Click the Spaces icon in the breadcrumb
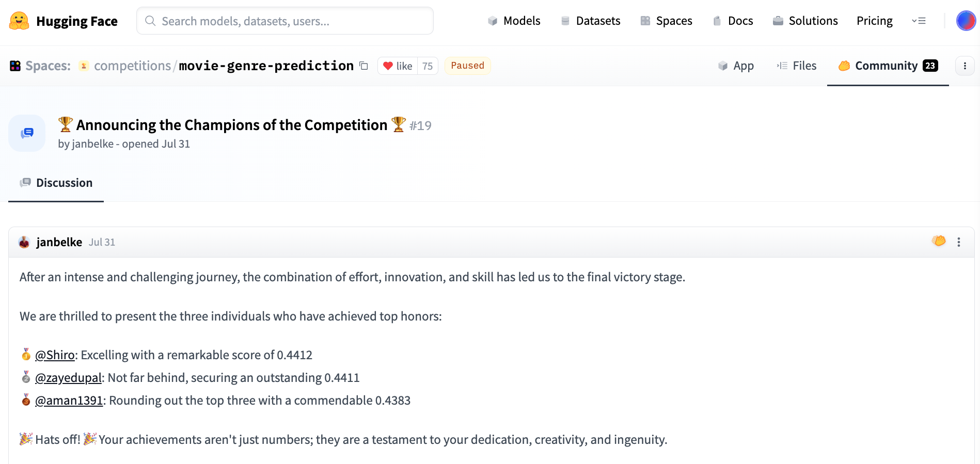The height and width of the screenshot is (464, 980). click(x=15, y=66)
